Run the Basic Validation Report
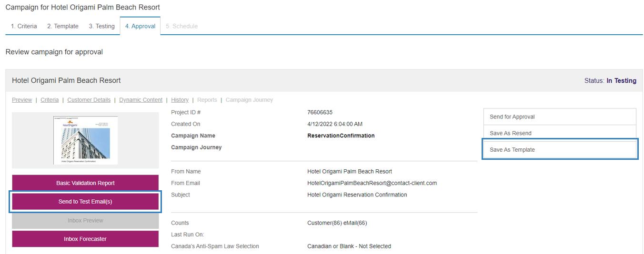Viewport: 644px width, 254px height. click(x=85, y=183)
